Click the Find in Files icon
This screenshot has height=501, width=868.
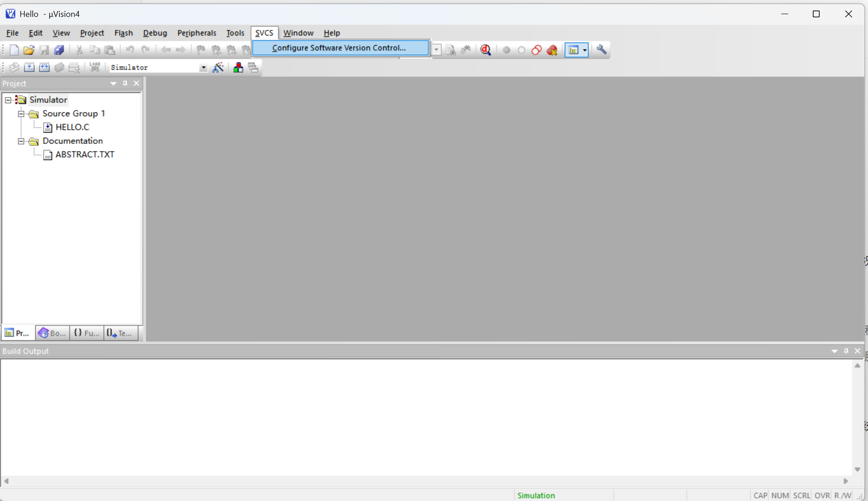[451, 50]
